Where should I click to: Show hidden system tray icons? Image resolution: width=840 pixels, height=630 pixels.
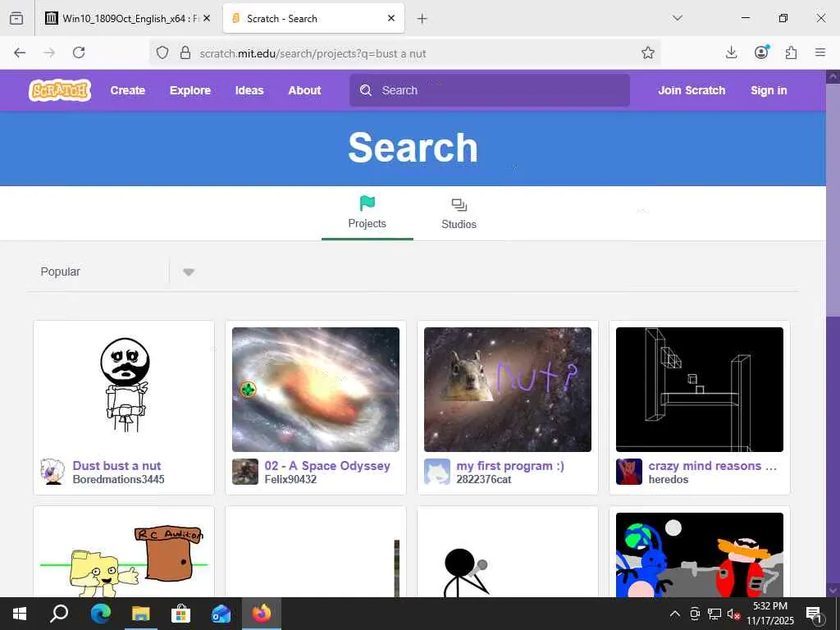[x=675, y=614]
